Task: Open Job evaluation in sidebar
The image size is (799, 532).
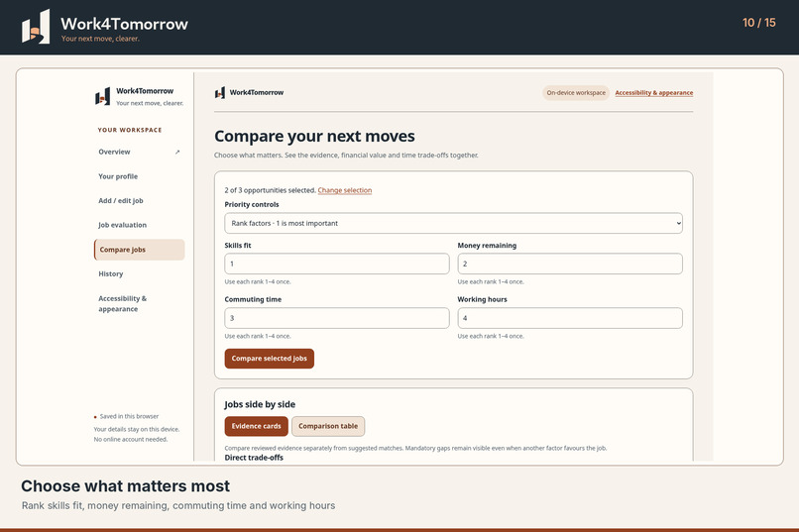Action: pyautogui.click(x=139, y=225)
